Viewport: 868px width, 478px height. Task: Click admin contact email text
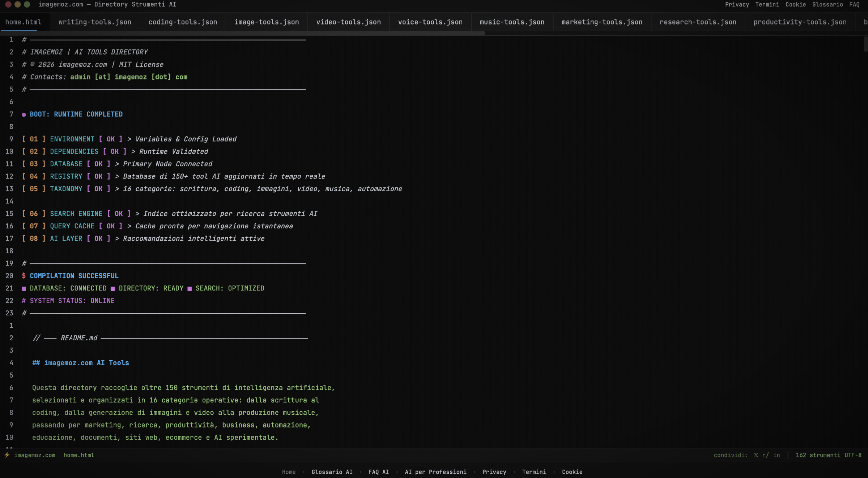click(x=128, y=77)
